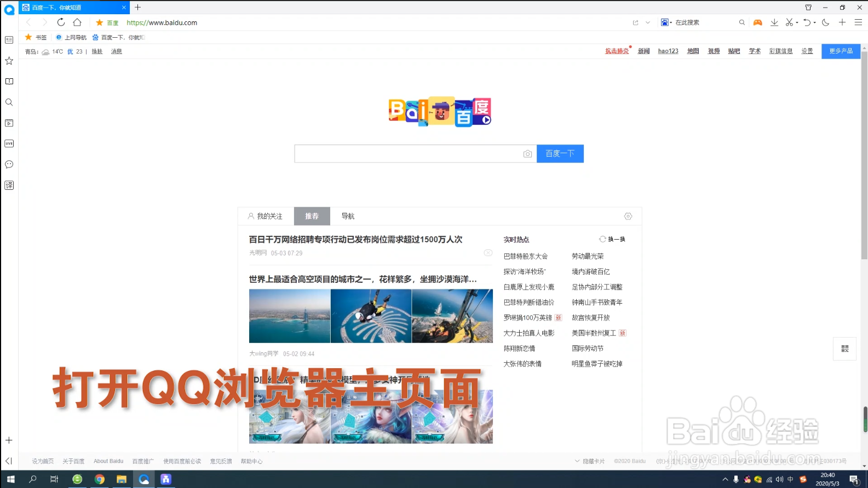Close the 百度一下 browser tab
This screenshot has width=868, height=488.
coord(124,8)
